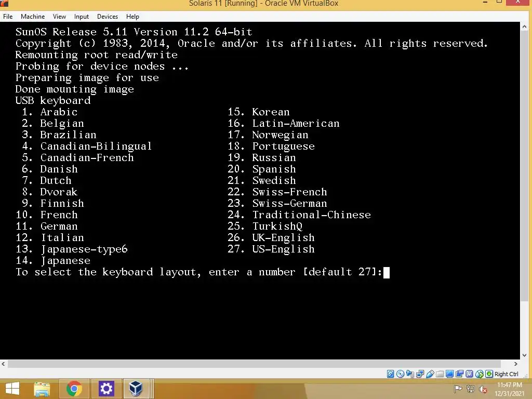The width and height of the screenshot is (532, 399).
Task: Click the vertical scrollbar thumb
Action: click(525, 166)
